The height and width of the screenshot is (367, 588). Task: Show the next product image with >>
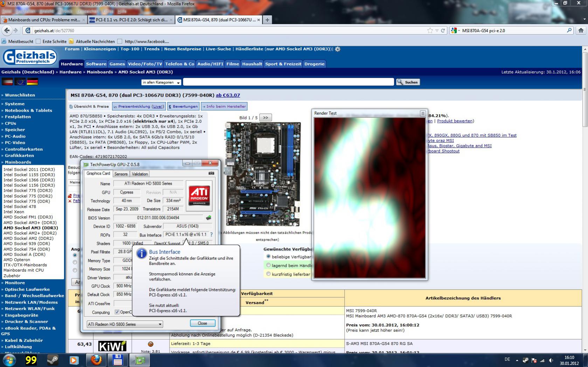[265, 118]
